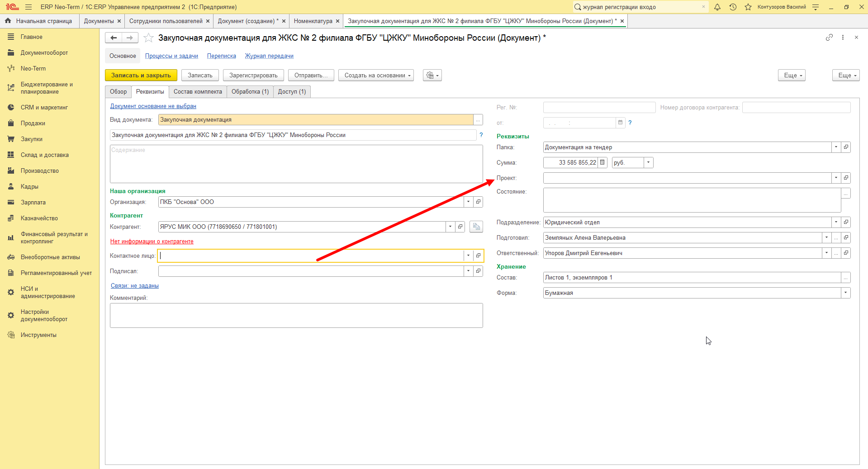
Task: Switch to Обзор tab
Action: [118, 92]
